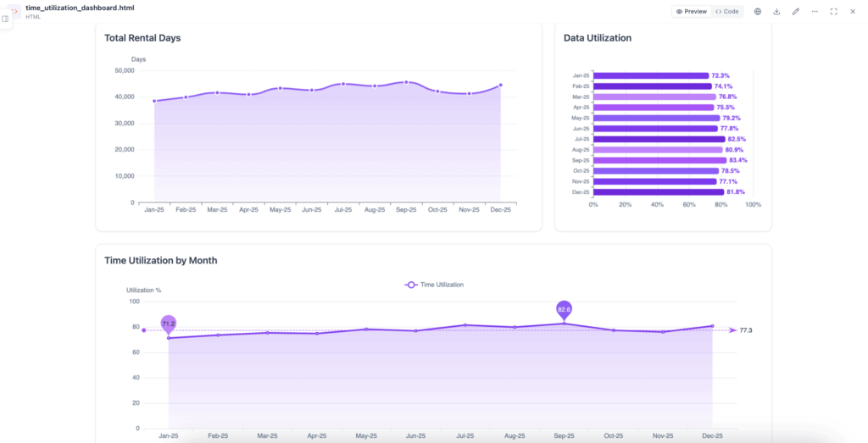Click the 76.8% label for Mar-25
Viewport: 868px width, 443px height.
pos(727,97)
